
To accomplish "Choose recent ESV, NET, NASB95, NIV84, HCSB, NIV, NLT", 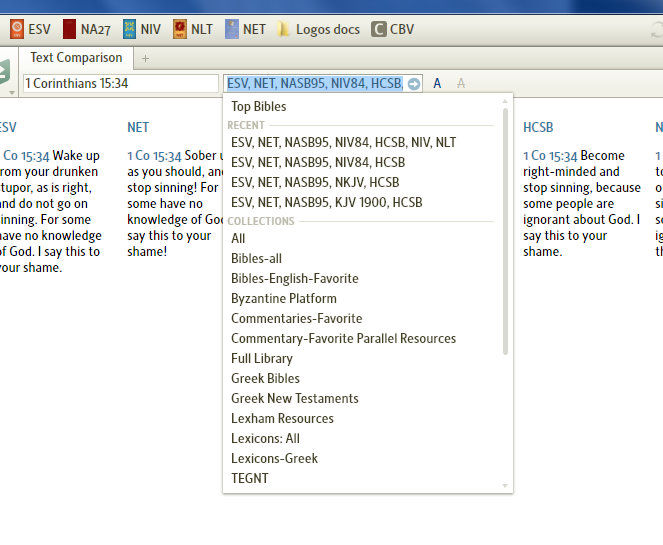I will 343,142.
